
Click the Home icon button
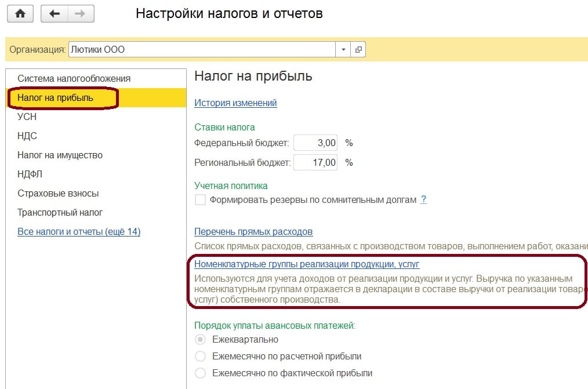20,14
